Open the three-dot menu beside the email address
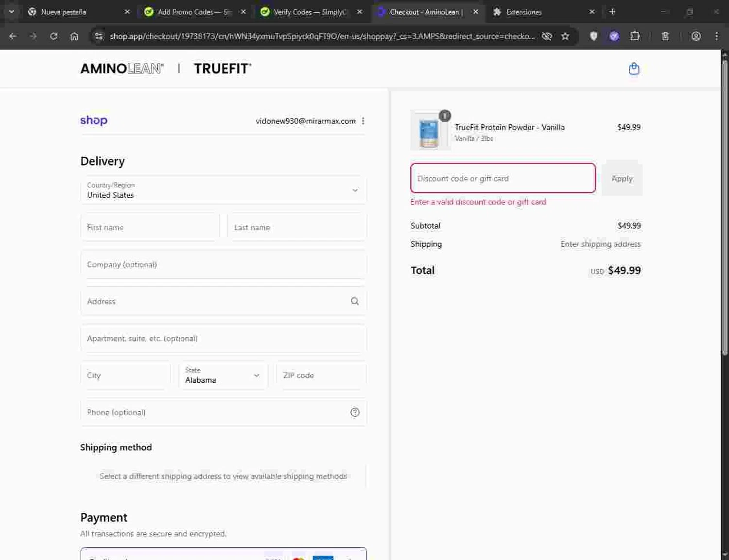 tap(363, 121)
